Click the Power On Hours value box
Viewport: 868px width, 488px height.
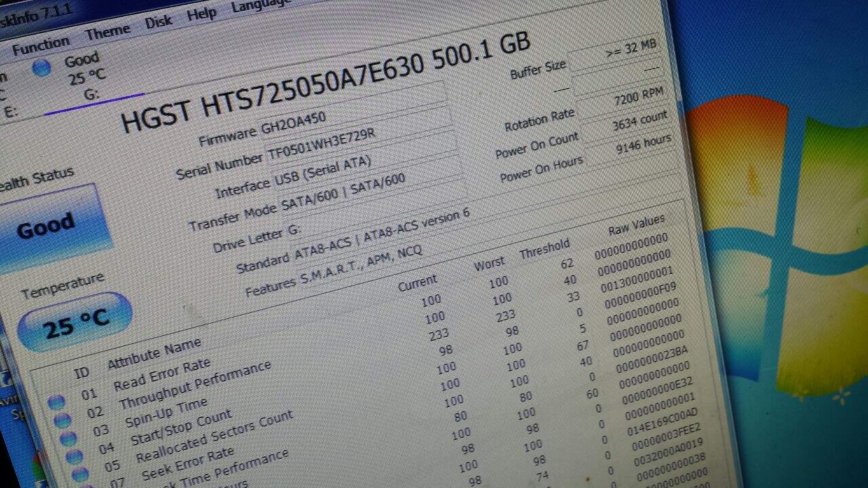tap(642, 145)
